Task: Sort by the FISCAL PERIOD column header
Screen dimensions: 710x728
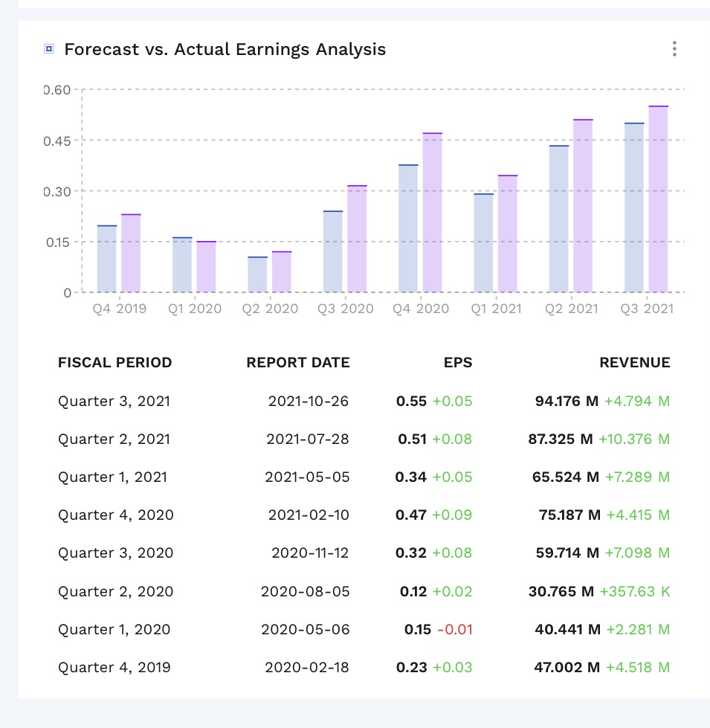Action: coord(114,363)
